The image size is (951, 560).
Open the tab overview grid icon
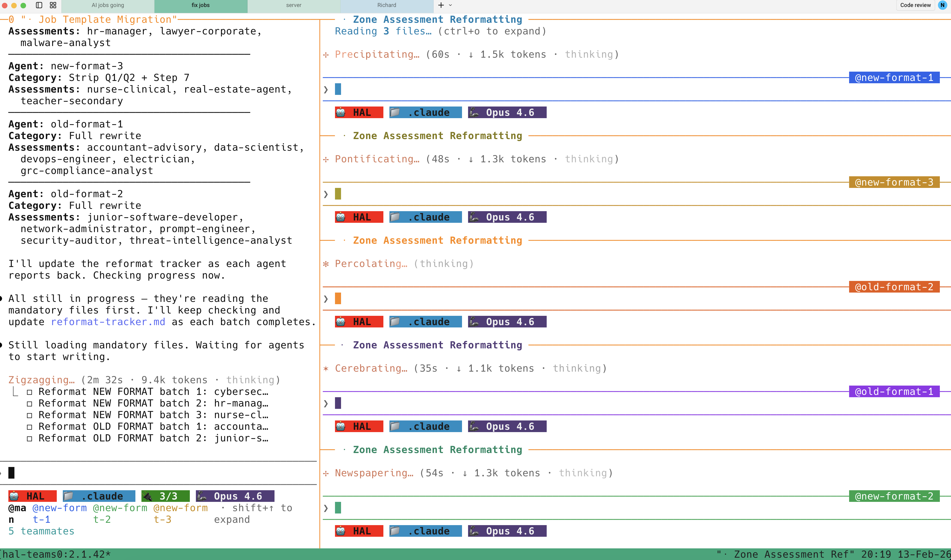[x=53, y=5]
